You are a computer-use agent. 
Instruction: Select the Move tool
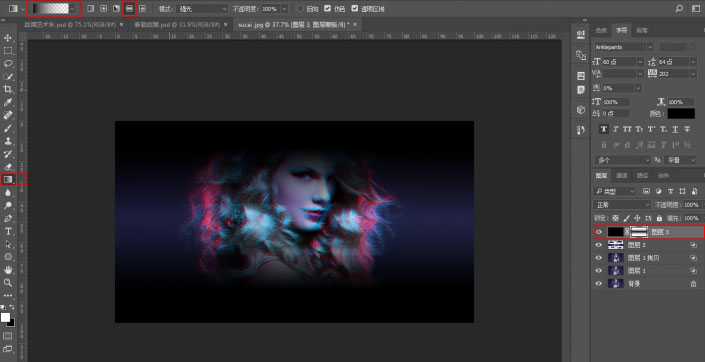pyautogui.click(x=8, y=38)
